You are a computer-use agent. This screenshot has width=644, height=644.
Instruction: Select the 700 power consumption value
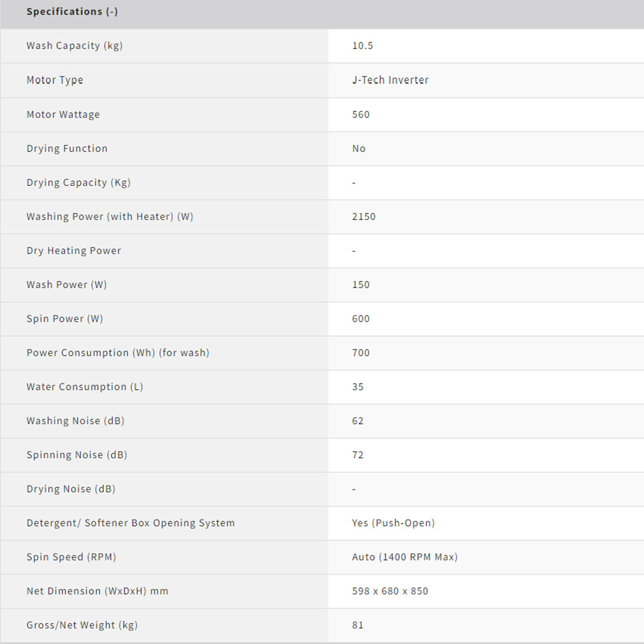pos(361,352)
